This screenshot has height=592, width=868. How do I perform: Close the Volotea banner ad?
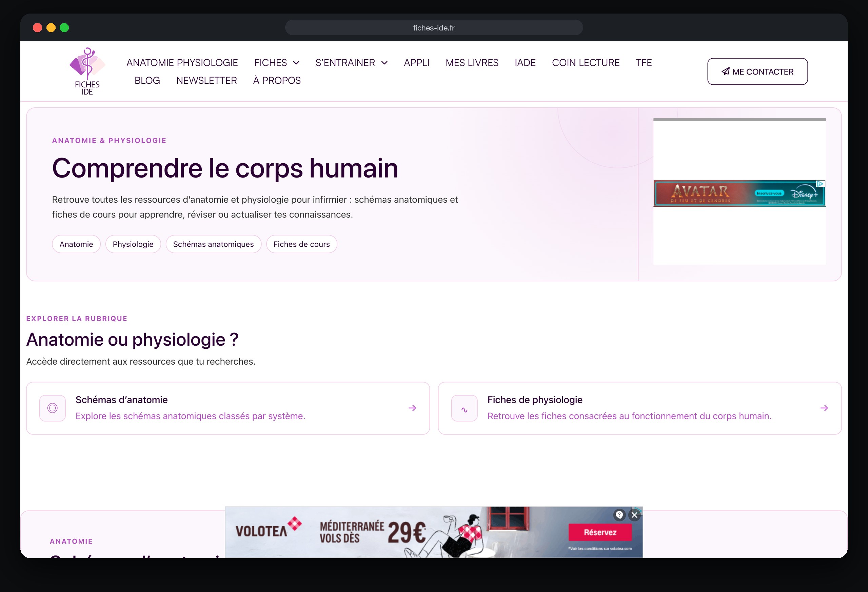pyautogui.click(x=634, y=515)
